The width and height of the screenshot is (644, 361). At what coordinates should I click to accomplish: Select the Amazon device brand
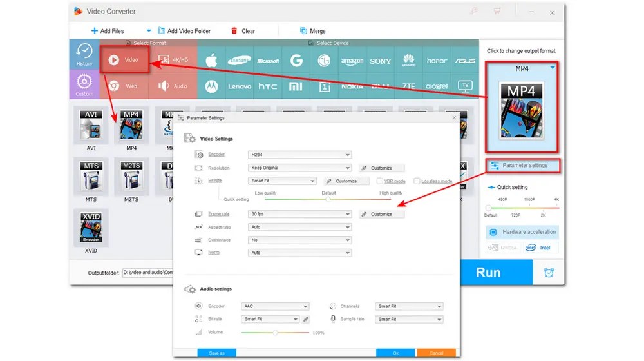pos(352,61)
